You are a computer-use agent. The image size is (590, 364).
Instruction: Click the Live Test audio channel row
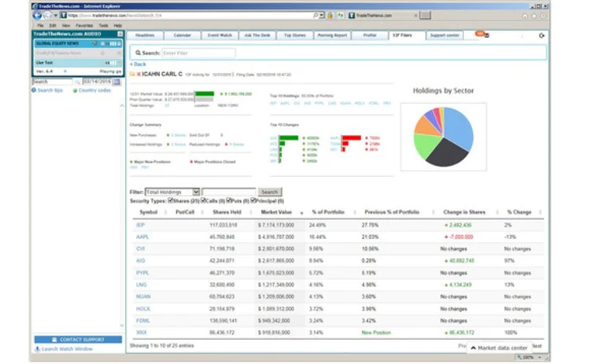78,63
